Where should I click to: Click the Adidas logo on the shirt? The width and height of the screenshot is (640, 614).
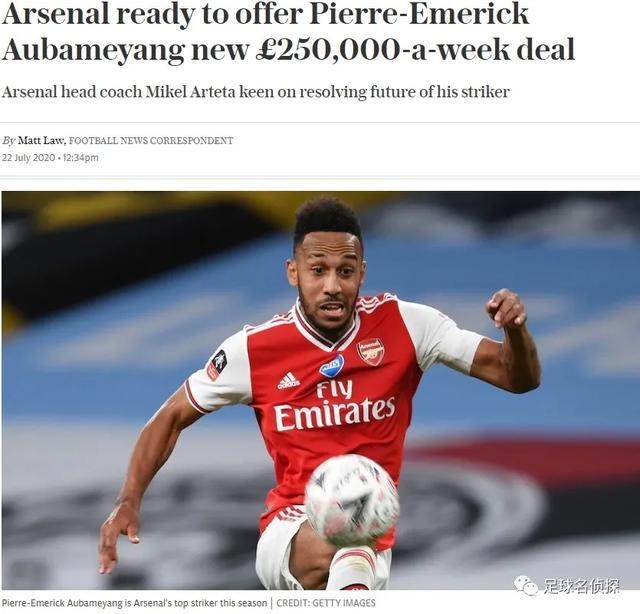289,380
